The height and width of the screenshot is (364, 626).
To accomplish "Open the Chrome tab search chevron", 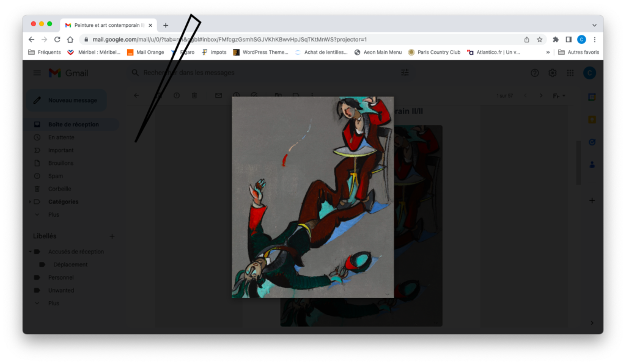I will (594, 25).
